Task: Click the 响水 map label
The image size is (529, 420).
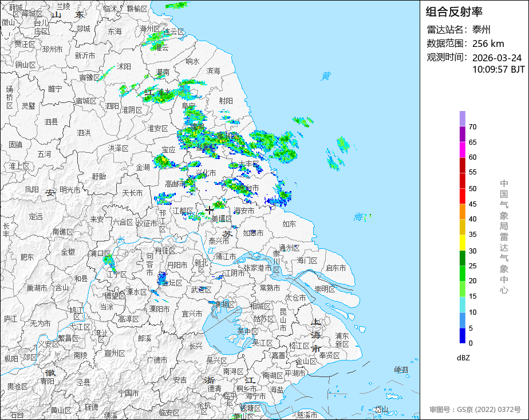Action: (x=192, y=61)
